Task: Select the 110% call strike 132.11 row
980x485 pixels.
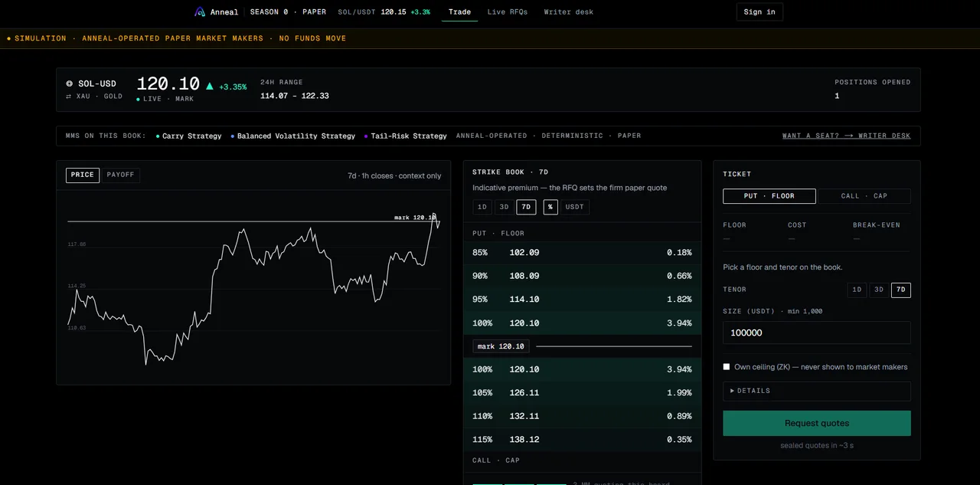Action: [x=582, y=416]
